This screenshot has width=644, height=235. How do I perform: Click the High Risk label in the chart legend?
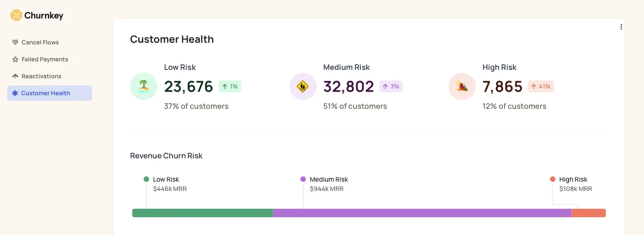[573, 180]
